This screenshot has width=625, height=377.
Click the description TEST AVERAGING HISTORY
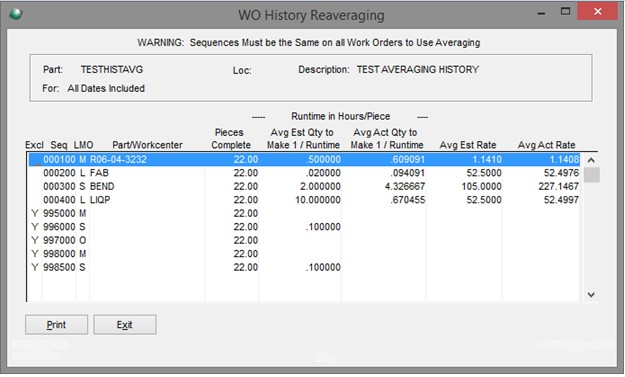tap(418, 69)
